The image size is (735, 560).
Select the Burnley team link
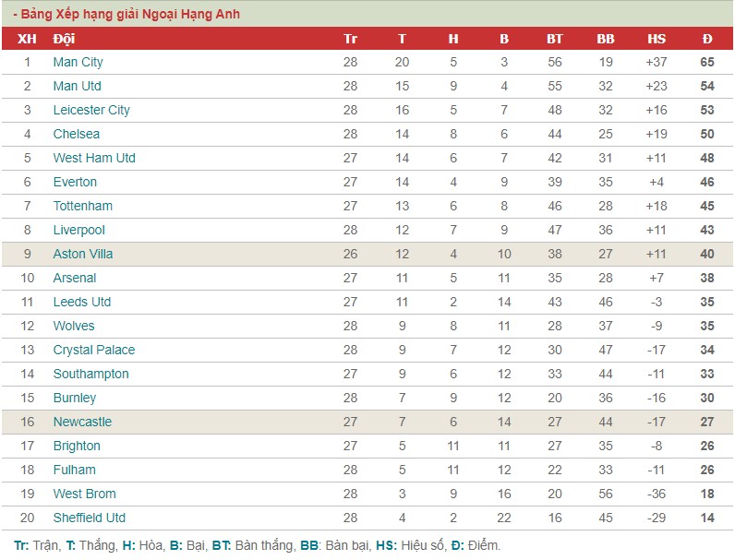[x=75, y=398]
